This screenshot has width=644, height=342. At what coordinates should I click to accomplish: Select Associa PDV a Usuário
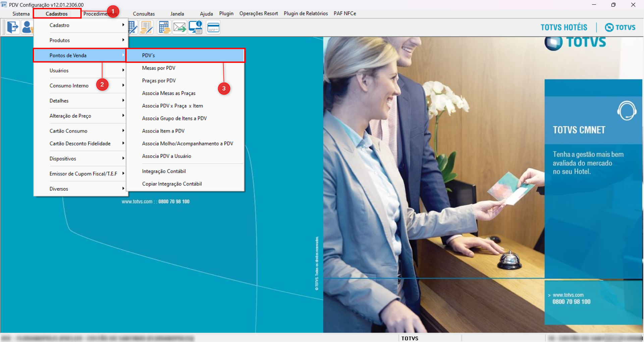tap(185, 156)
